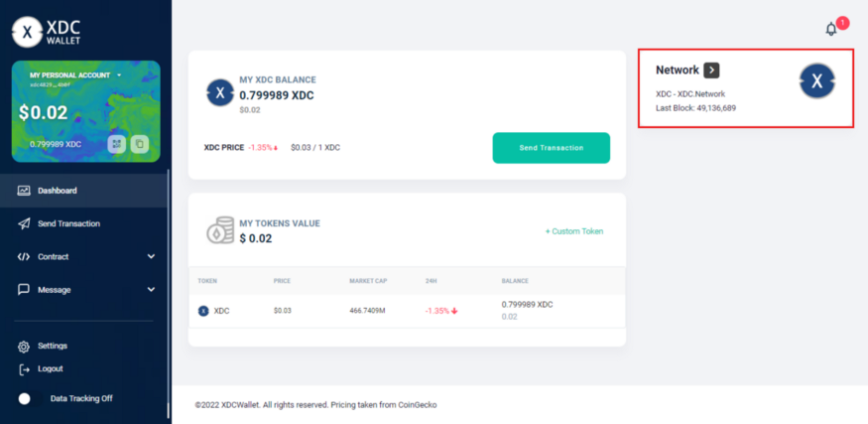Screen dimensions: 868x424
Task: Click the XDC network logo in Network panel
Action: click(x=816, y=81)
